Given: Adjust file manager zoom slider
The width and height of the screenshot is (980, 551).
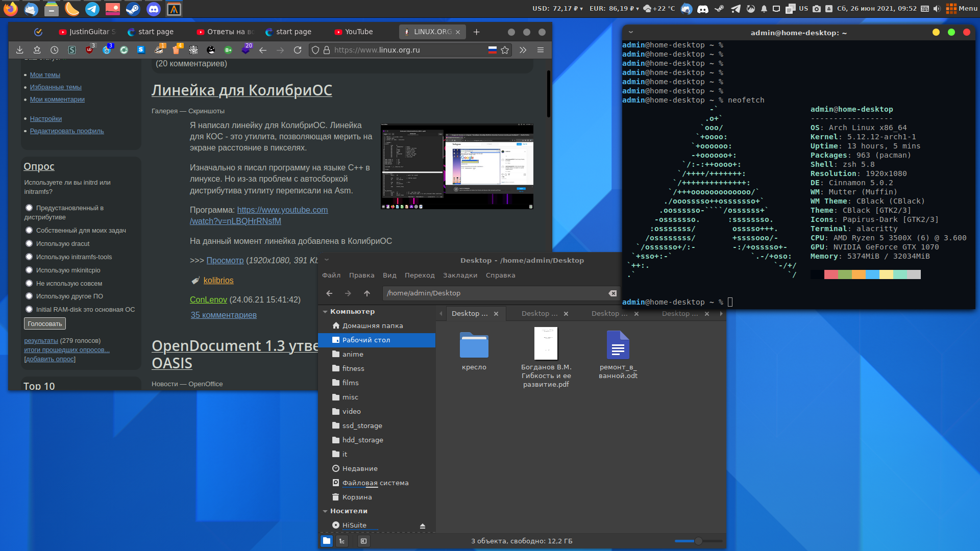Looking at the screenshot, I should [698, 541].
